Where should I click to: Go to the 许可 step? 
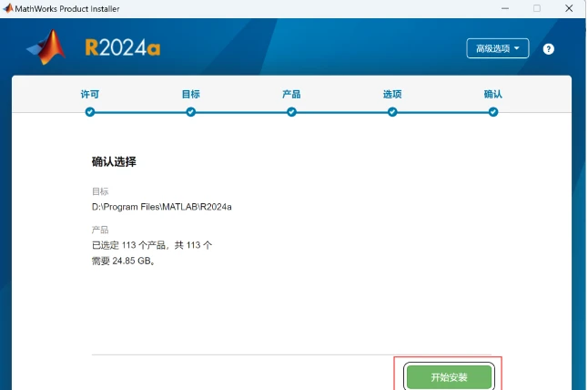pyautogui.click(x=90, y=94)
